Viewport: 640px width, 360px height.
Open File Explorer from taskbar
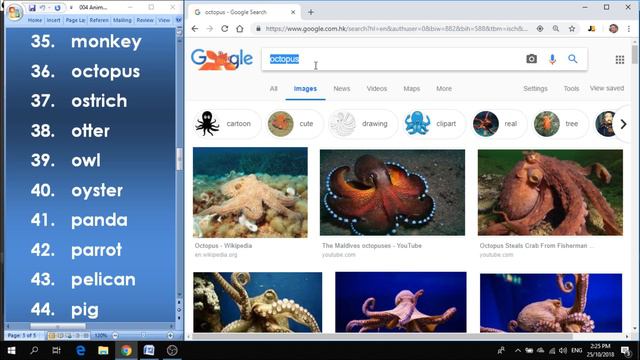click(x=103, y=350)
